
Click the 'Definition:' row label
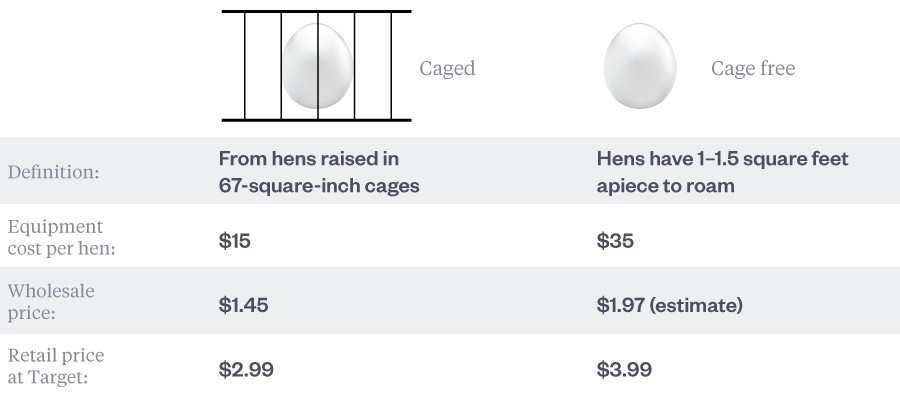coord(53,172)
